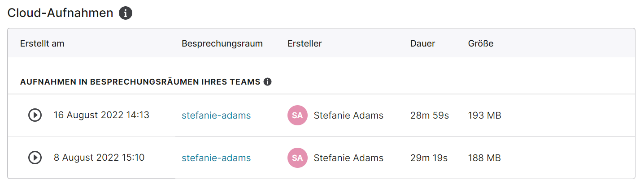644x188 pixels.
Task: Click the Besprechungsraum column header
Action: click(x=222, y=43)
